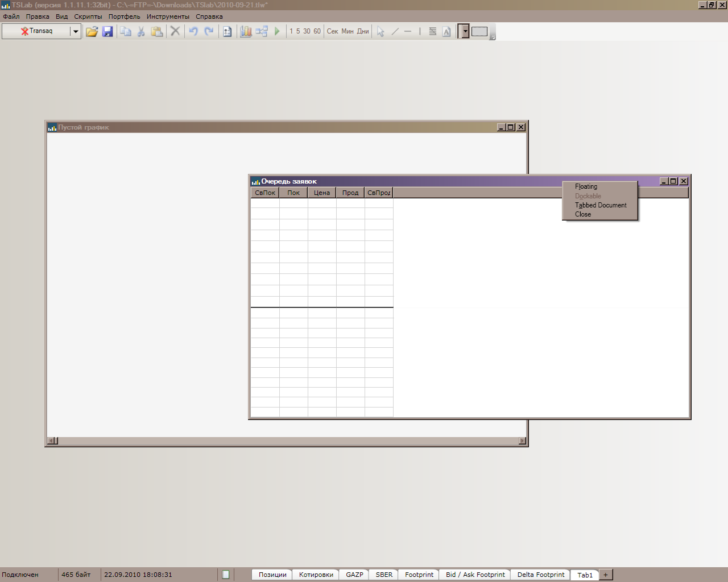Viewport: 728px width, 582px height.
Task: Click the bar chart icon in the toolbar
Action: 246,31
